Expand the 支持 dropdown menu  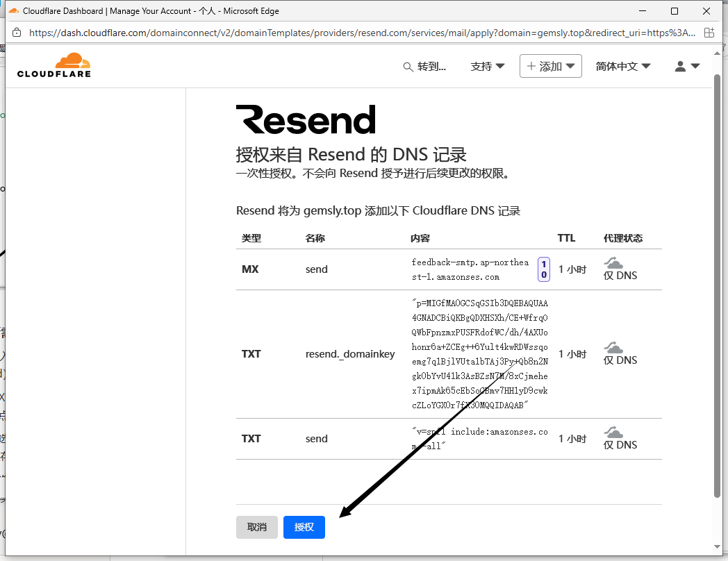[488, 67]
